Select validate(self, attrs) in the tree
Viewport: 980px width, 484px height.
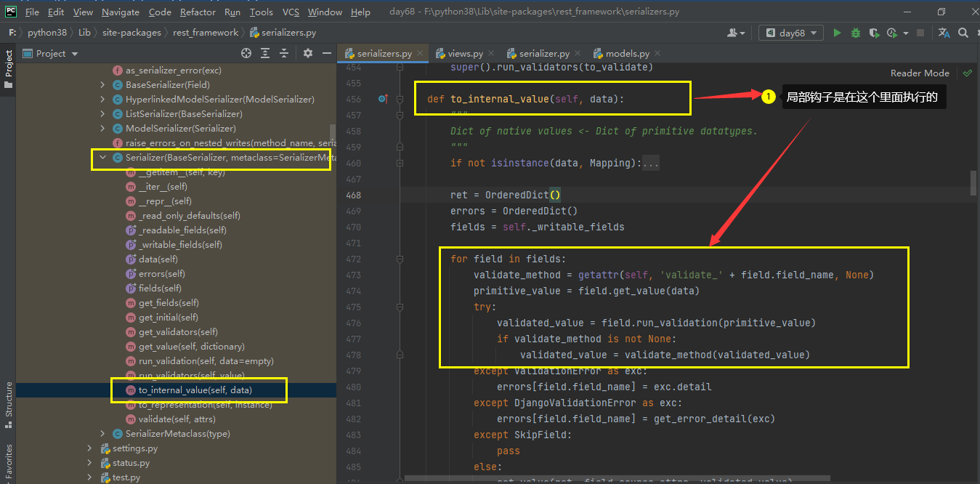pyautogui.click(x=176, y=419)
